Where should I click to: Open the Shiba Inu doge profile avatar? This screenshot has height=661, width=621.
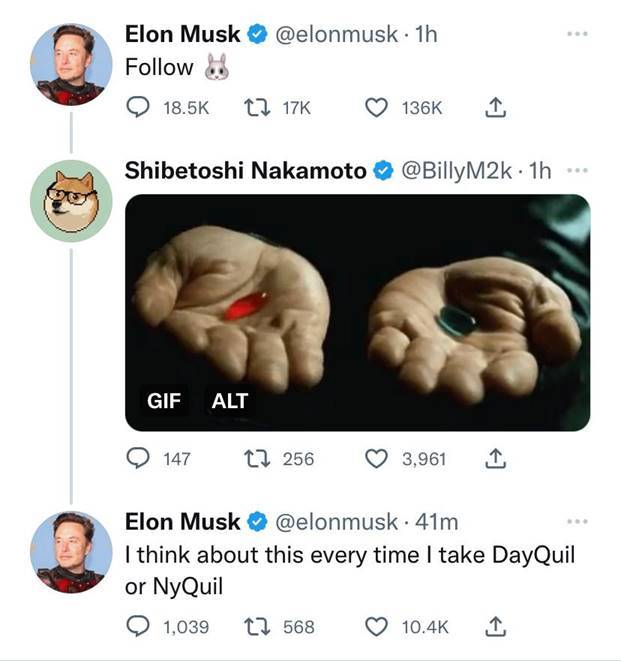(x=70, y=200)
